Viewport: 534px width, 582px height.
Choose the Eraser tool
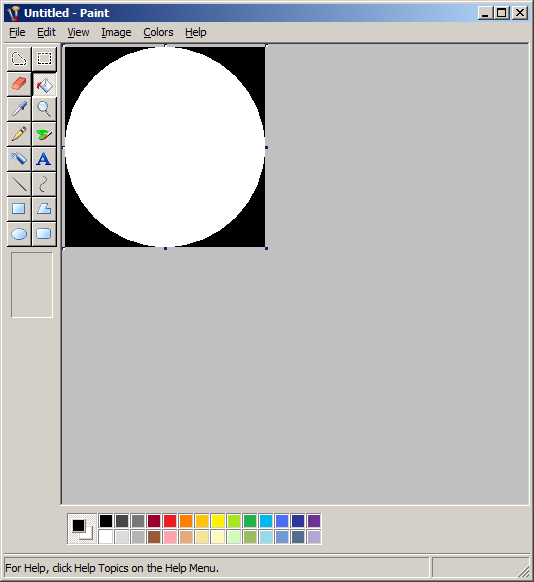click(x=19, y=84)
